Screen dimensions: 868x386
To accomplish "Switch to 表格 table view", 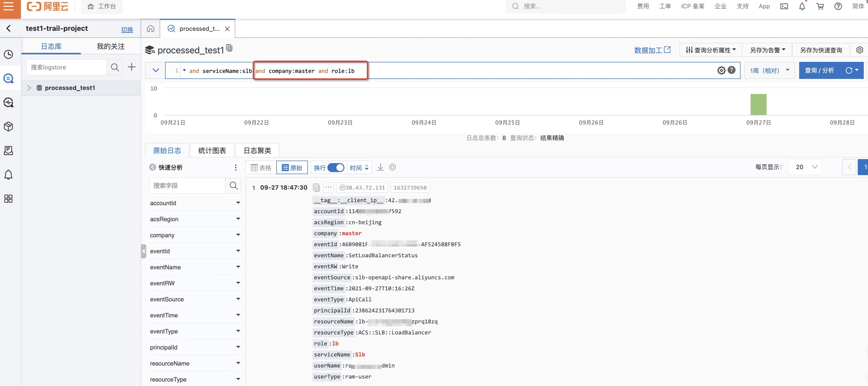I will tap(261, 168).
